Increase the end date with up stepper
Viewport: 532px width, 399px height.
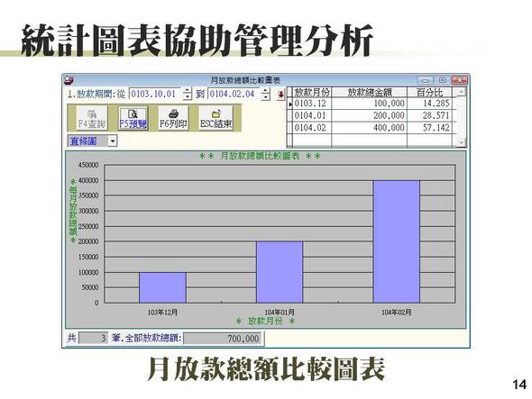(x=266, y=90)
